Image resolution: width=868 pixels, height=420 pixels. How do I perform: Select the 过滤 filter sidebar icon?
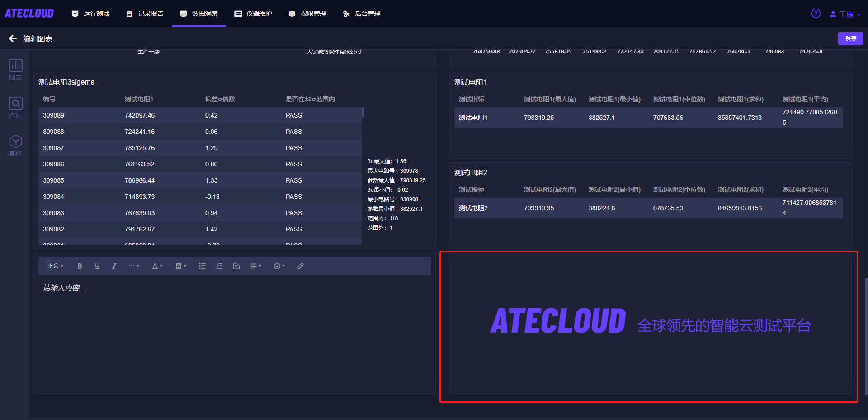tap(15, 108)
